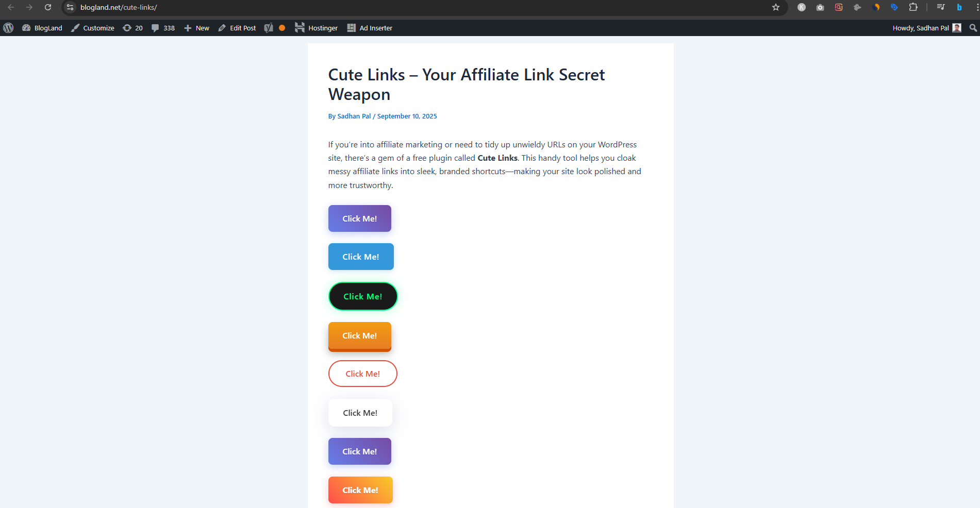Choose Edit Post in the admin bar
Image resolution: width=980 pixels, height=508 pixels.
point(237,28)
